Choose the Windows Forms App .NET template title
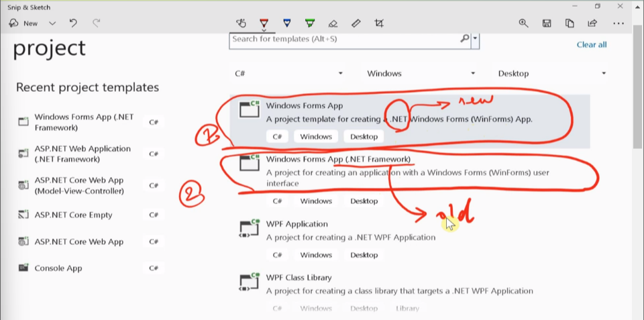This screenshot has height=320, width=644. pos(304,105)
